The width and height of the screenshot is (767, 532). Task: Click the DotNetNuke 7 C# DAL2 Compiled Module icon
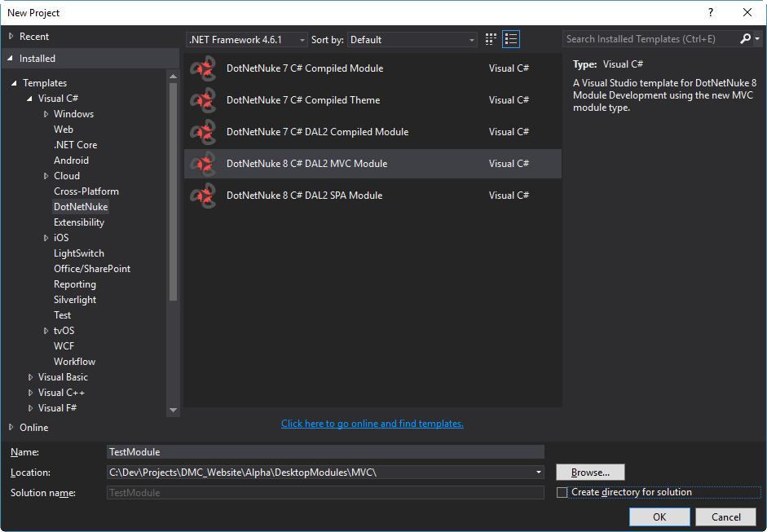[x=203, y=132]
